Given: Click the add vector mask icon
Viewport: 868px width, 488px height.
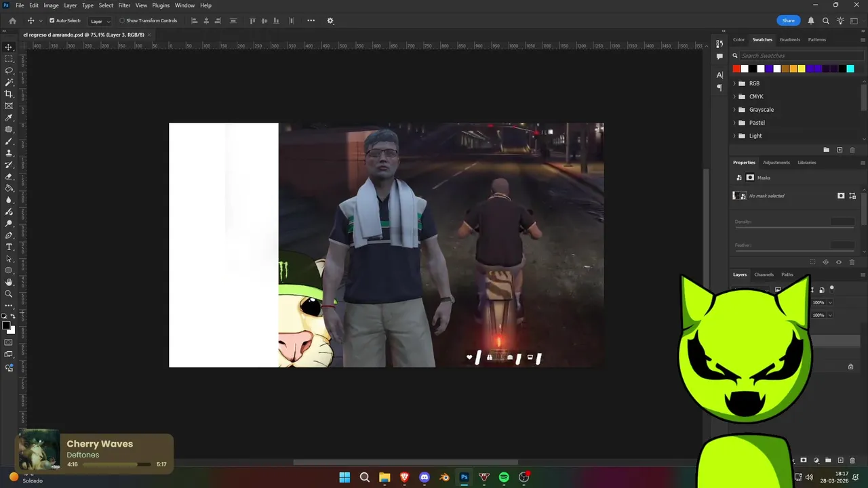Looking at the screenshot, I should (852, 196).
